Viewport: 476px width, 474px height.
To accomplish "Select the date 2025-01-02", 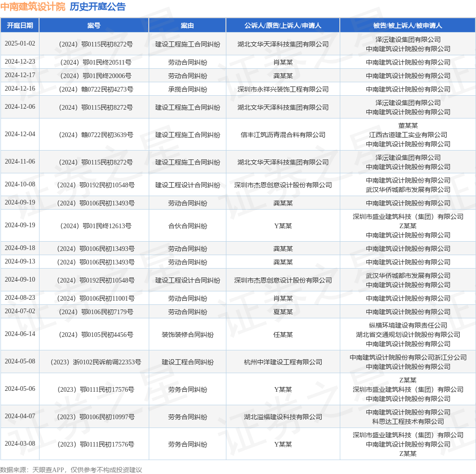I will point(20,43).
